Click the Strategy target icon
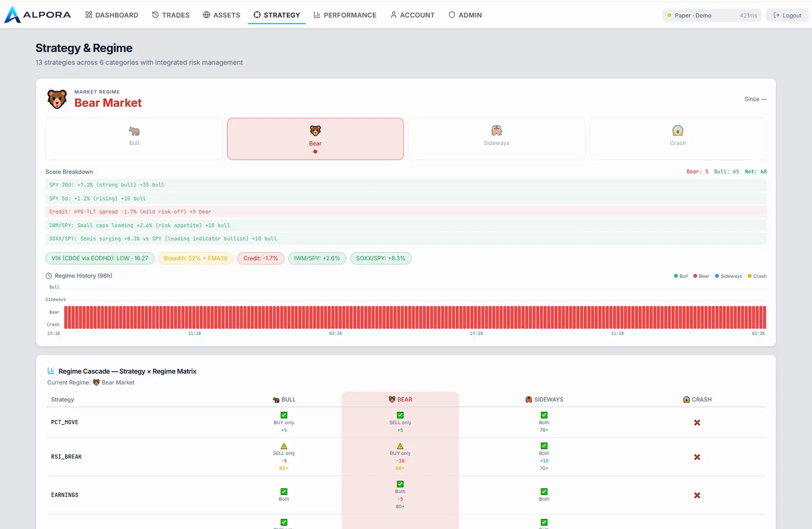Viewport: 812px width, 529px height. coord(257,15)
